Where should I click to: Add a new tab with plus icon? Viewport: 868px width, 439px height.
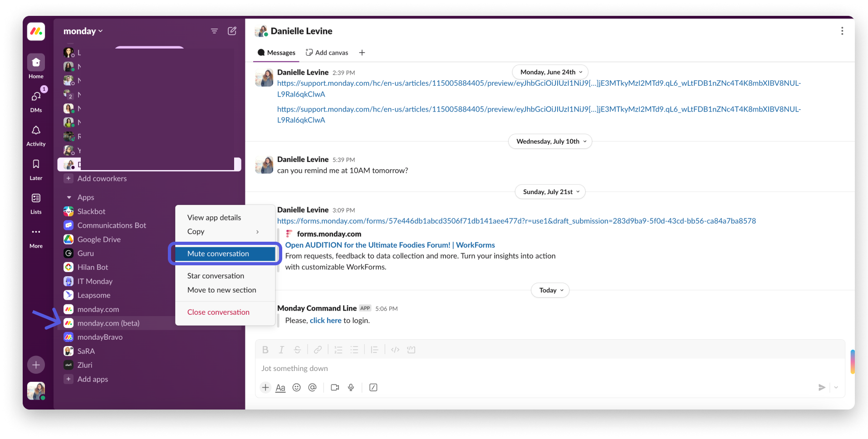(x=362, y=53)
